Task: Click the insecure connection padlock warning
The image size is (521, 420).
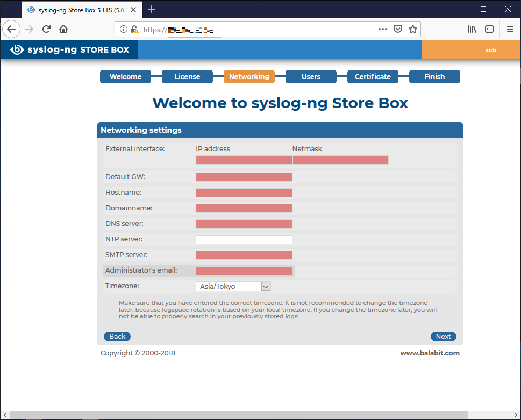Action: pos(134,29)
